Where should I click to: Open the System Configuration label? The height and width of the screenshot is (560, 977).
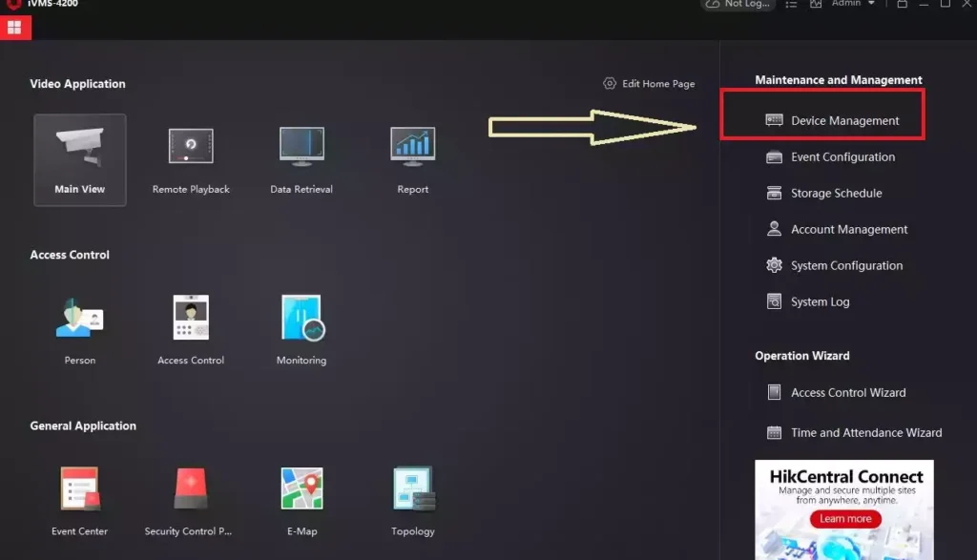(x=847, y=265)
